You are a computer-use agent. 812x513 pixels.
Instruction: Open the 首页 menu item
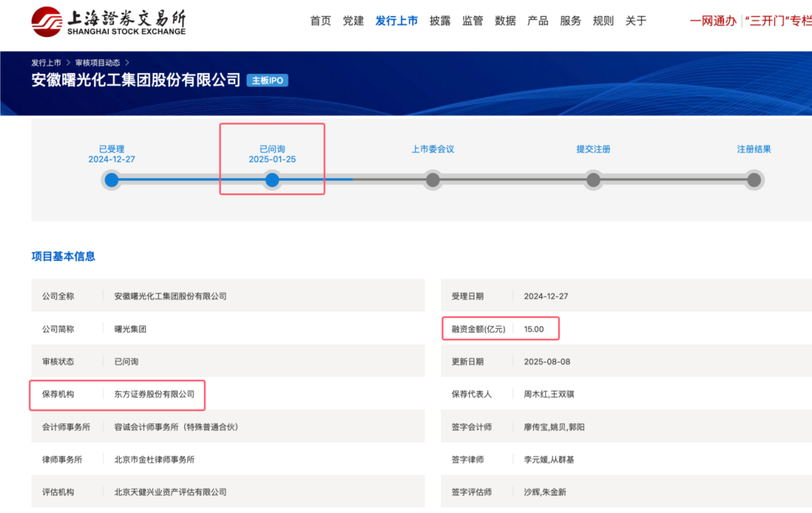[x=320, y=21]
